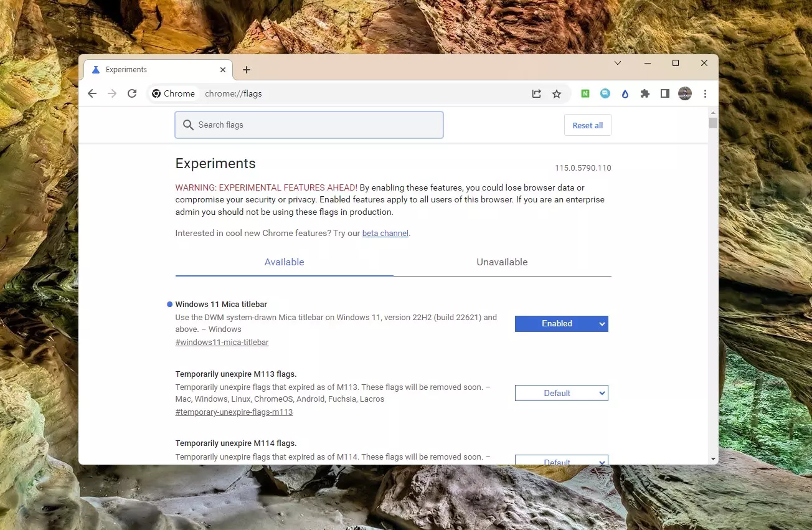Open the Extensions puzzle piece menu
Screen dimensions: 812x530
(x=645, y=93)
